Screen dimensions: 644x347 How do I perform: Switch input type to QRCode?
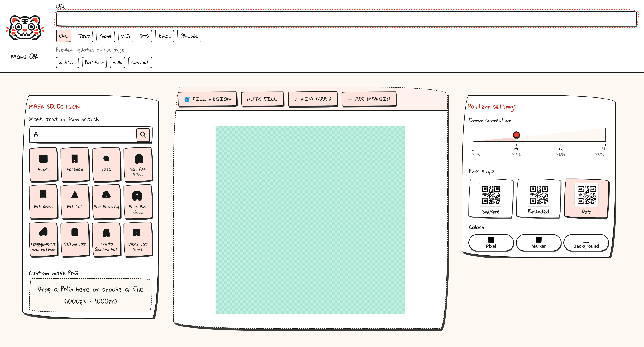coord(189,36)
